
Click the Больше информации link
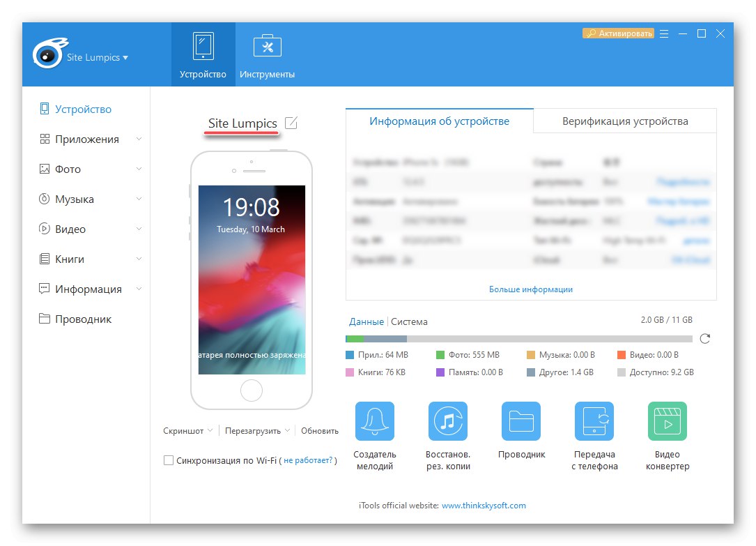point(531,289)
